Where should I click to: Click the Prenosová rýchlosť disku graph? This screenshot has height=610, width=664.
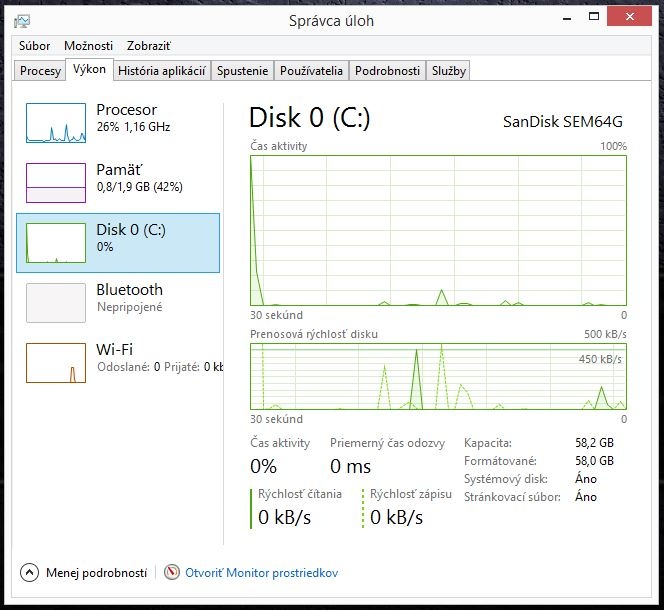[438, 377]
